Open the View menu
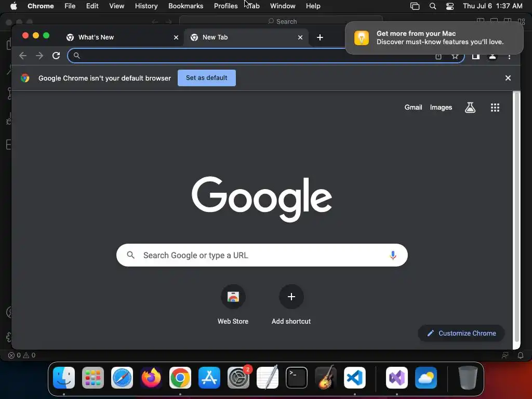 coord(117,6)
